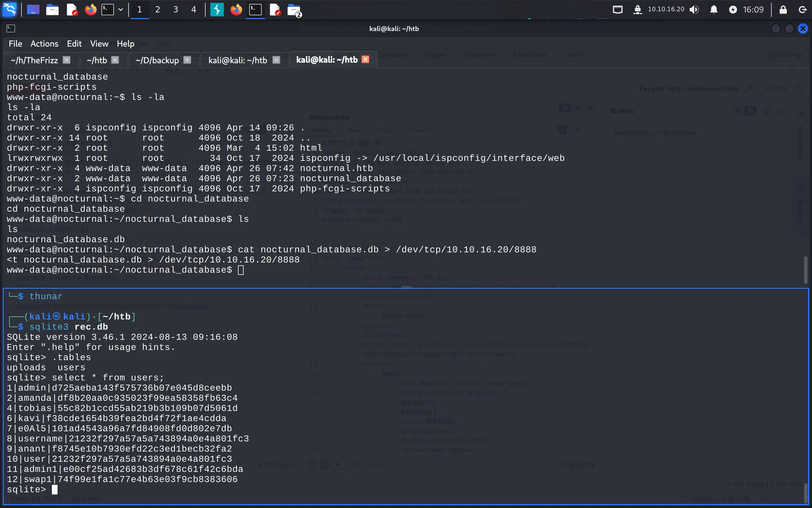Click the anant hash row

click(120, 449)
